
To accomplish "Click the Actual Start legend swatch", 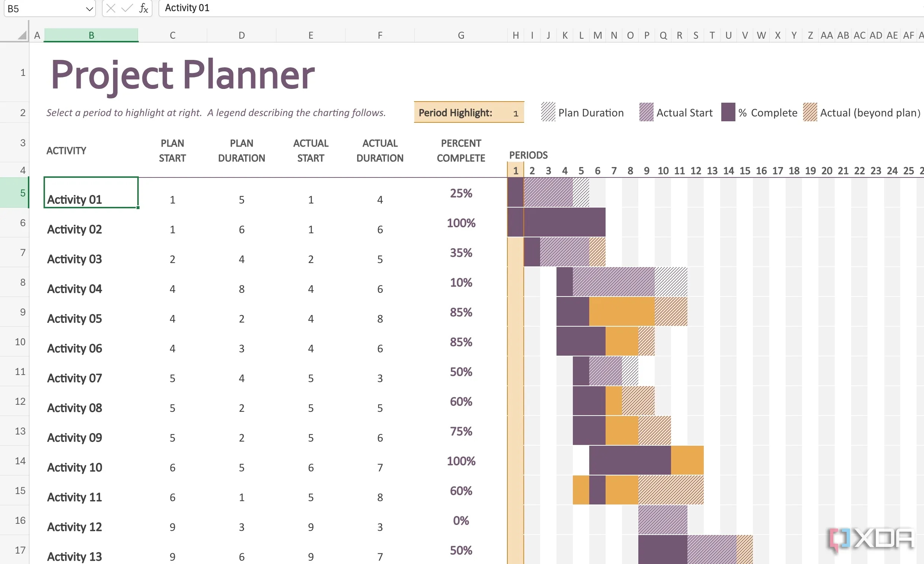I will point(646,112).
